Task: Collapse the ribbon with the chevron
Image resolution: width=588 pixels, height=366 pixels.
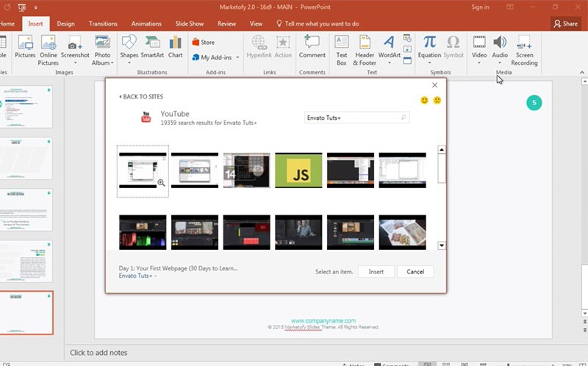Action: click(x=581, y=72)
